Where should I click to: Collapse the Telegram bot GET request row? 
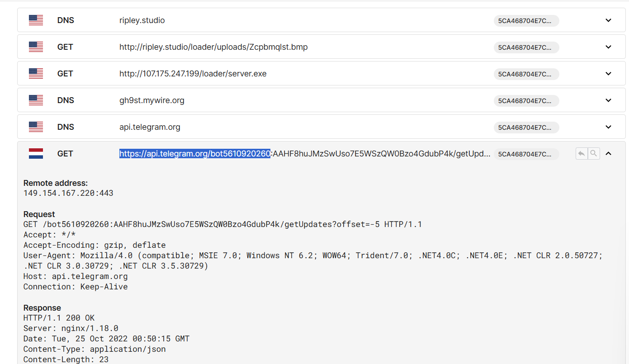click(608, 154)
